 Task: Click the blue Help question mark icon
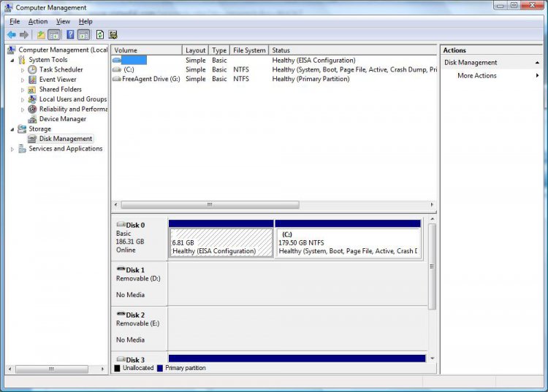(x=70, y=34)
